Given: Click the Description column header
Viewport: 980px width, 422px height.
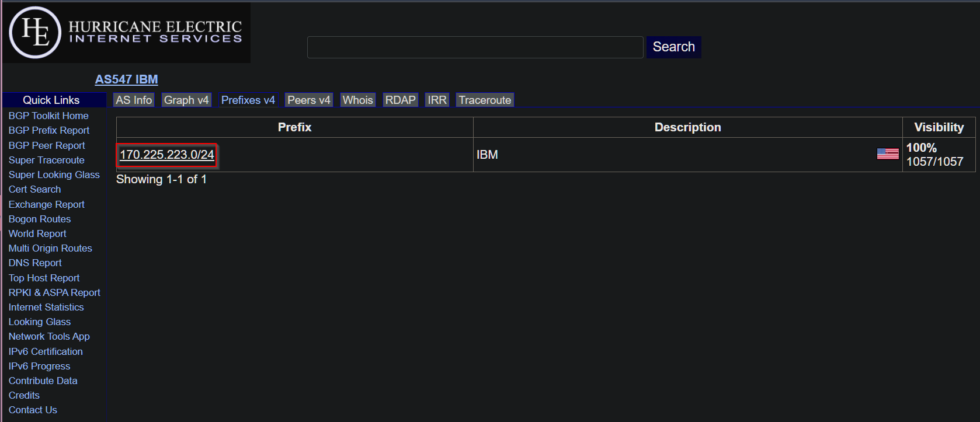Looking at the screenshot, I should click(687, 127).
